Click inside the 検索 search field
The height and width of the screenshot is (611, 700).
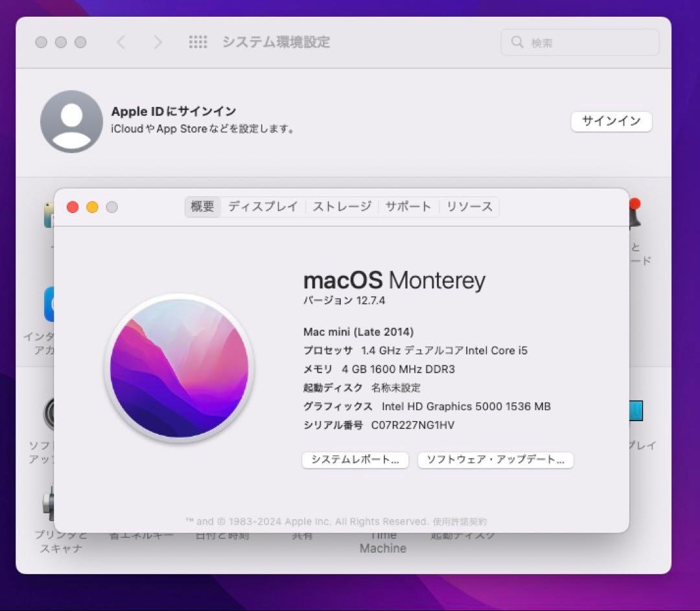[x=579, y=42]
